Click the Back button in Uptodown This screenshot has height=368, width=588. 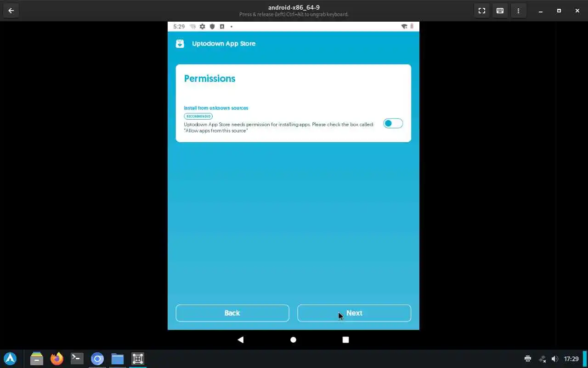(x=232, y=313)
